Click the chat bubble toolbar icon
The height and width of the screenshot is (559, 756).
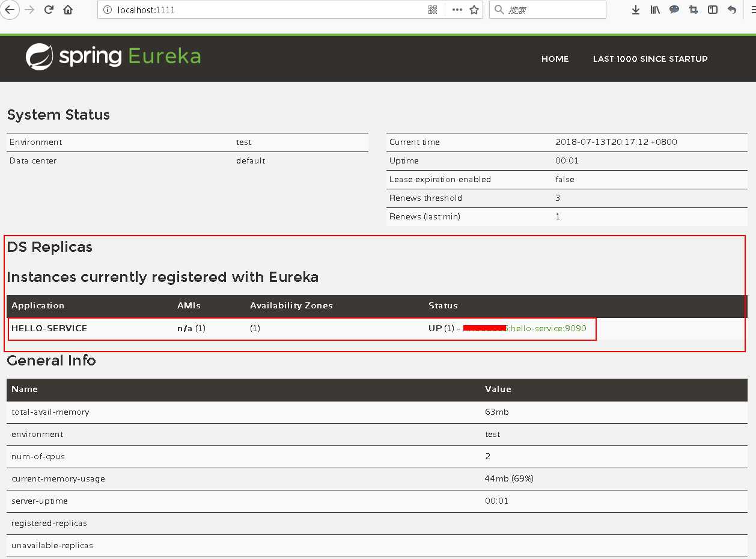674,10
